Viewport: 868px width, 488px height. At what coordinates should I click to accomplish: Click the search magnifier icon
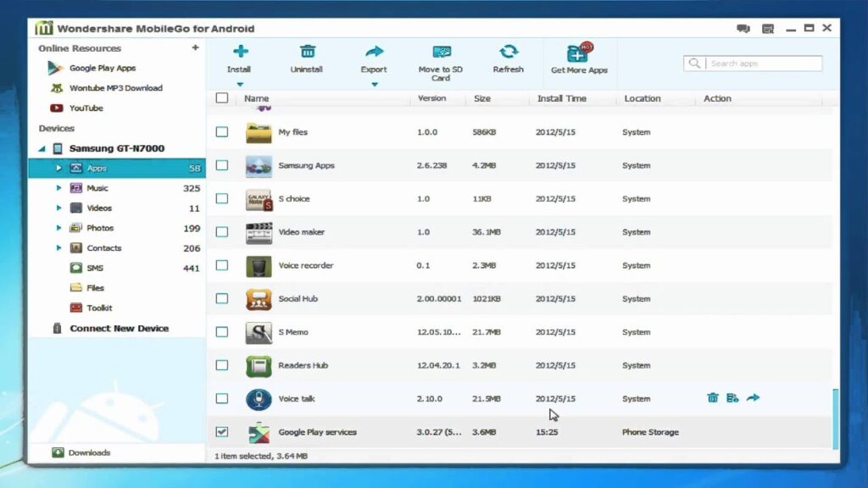(x=694, y=63)
